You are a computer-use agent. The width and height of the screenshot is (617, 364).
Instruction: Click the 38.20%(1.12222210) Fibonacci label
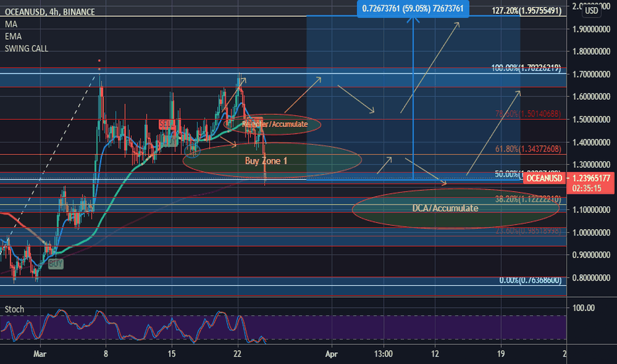pyautogui.click(x=528, y=199)
